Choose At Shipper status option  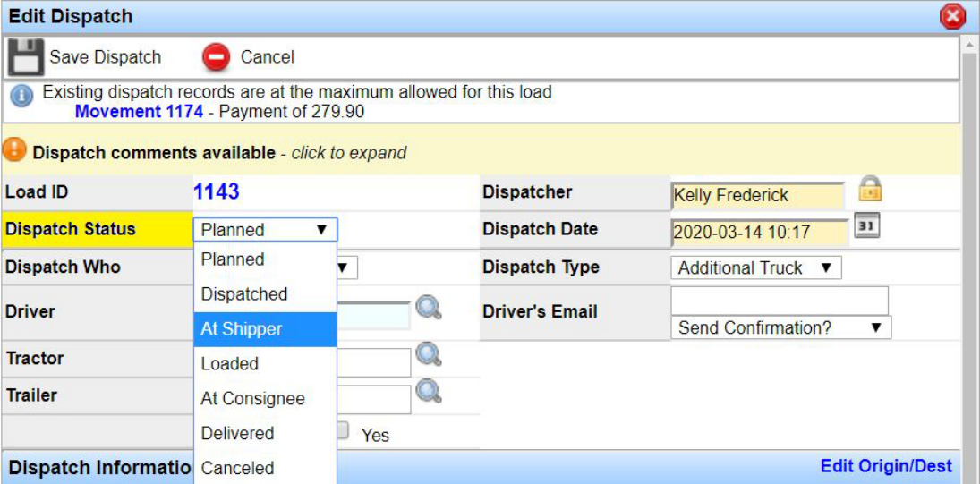tap(265, 329)
